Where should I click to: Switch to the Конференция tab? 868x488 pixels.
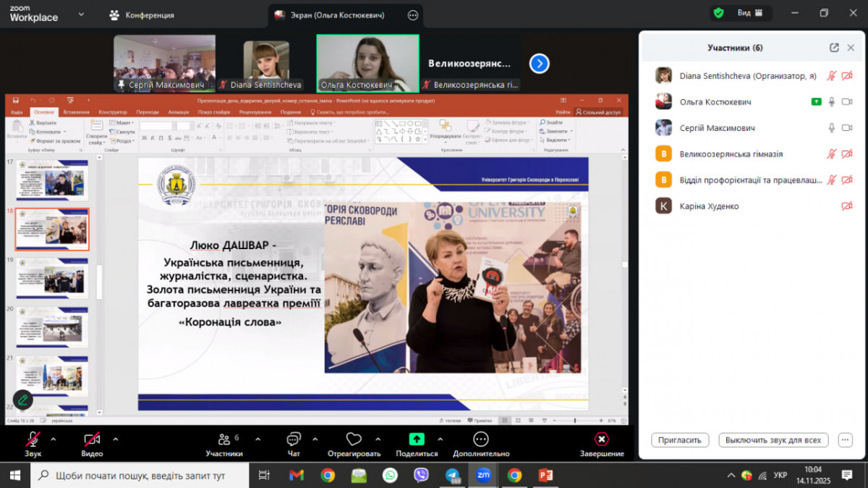tap(142, 14)
